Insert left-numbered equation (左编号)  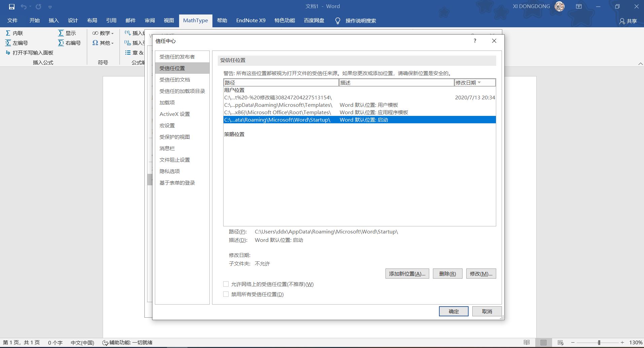click(17, 43)
